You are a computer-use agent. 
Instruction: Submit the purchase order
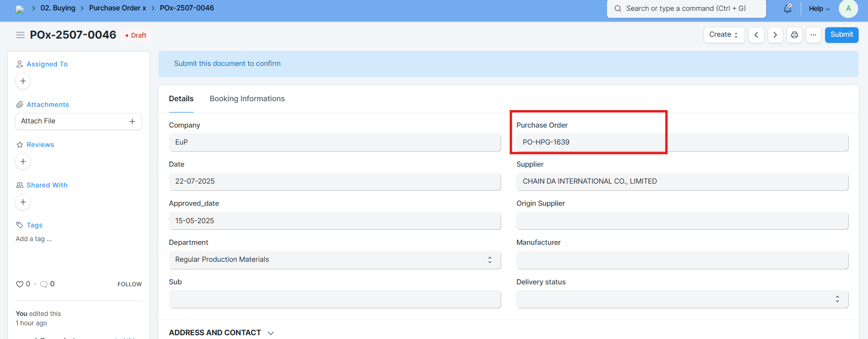pyautogui.click(x=841, y=35)
